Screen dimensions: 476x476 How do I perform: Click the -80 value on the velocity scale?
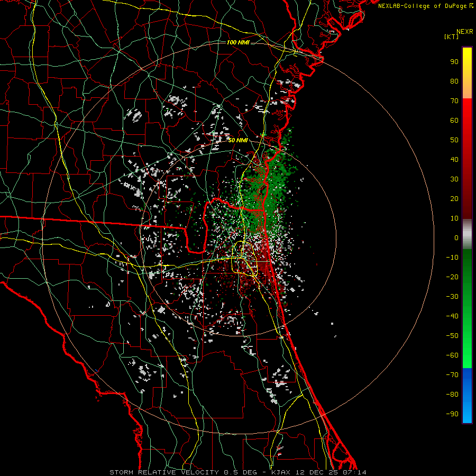[452, 395]
